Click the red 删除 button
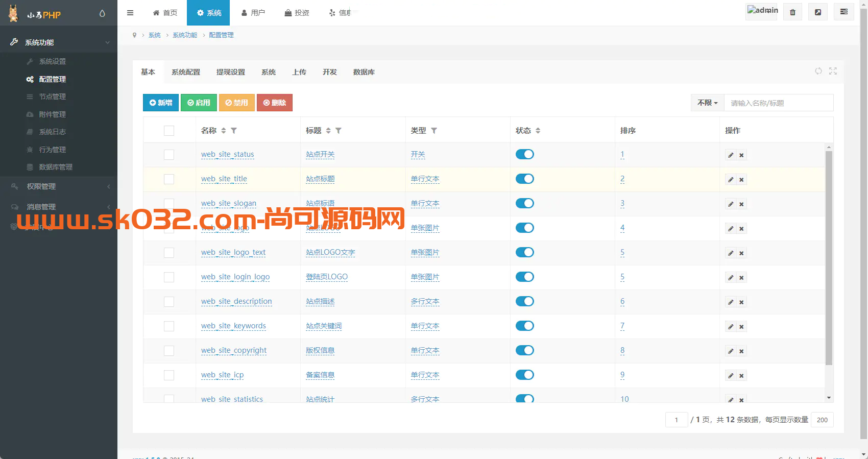The width and height of the screenshot is (868, 459). (x=275, y=103)
